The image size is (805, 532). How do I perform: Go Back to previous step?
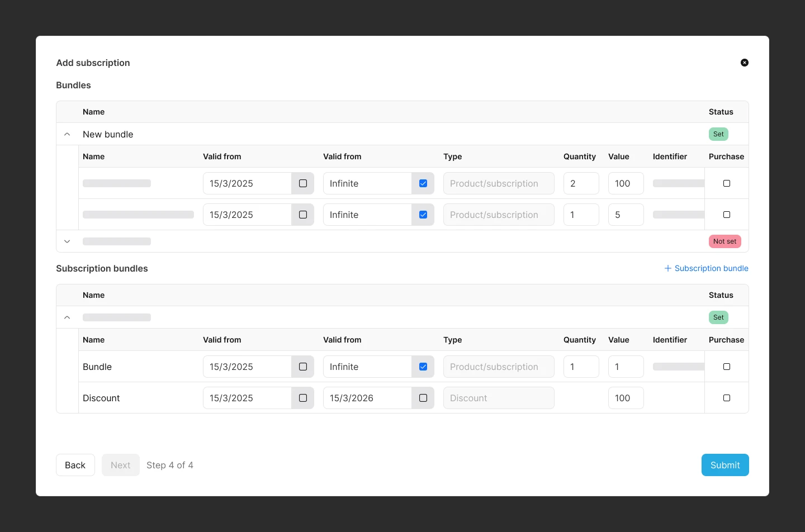pos(75,465)
